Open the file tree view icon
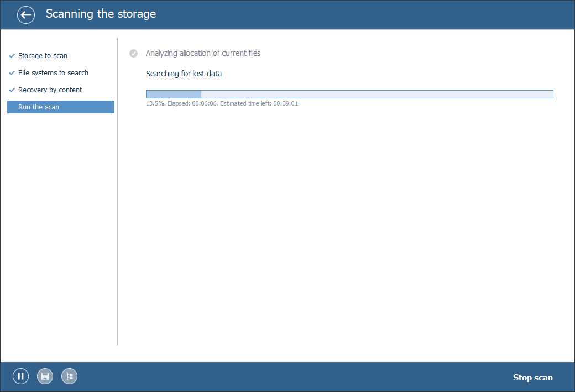This screenshot has width=575, height=392. click(x=69, y=376)
